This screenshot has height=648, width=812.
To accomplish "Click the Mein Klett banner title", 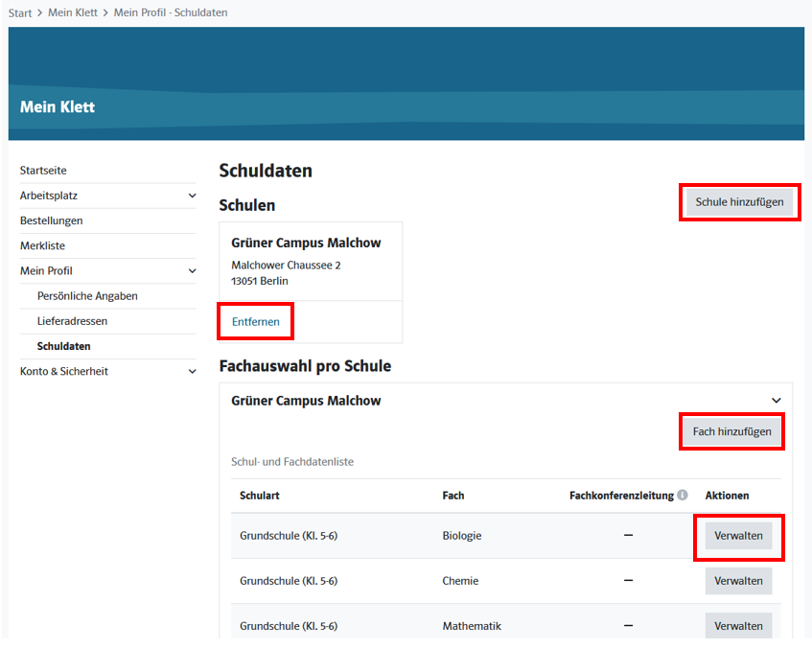I will click(58, 107).
